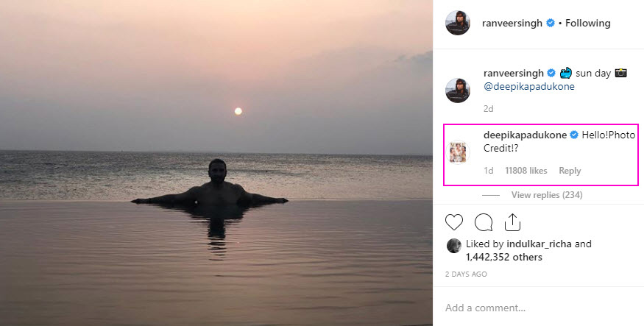This screenshot has height=326, width=644.
Task: Click the comment speech bubble icon
Action: point(484,222)
